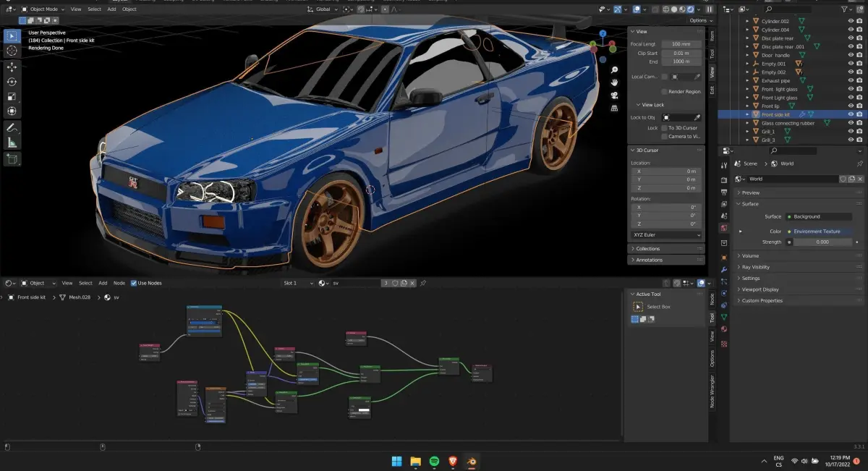
Task: Switch to the Item sidebar tab
Action: click(x=712, y=35)
